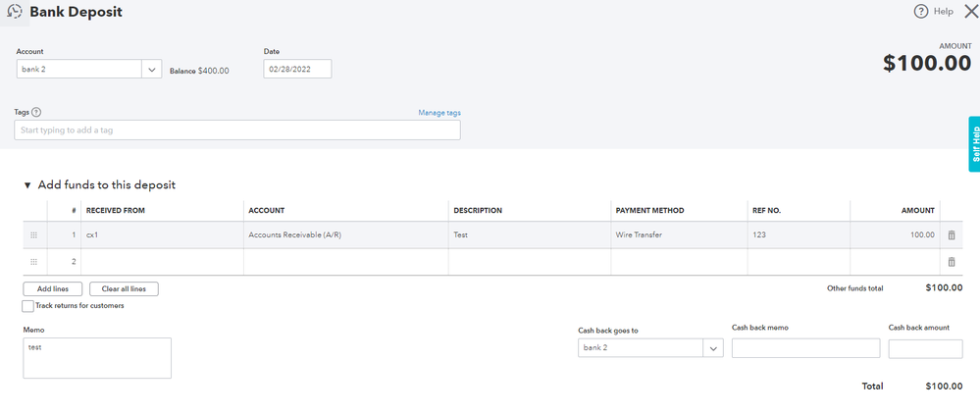Screen dimensions: 980x413
Task: Open Help via question mark icon
Action: pyautogui.click(x=921, y=12)
